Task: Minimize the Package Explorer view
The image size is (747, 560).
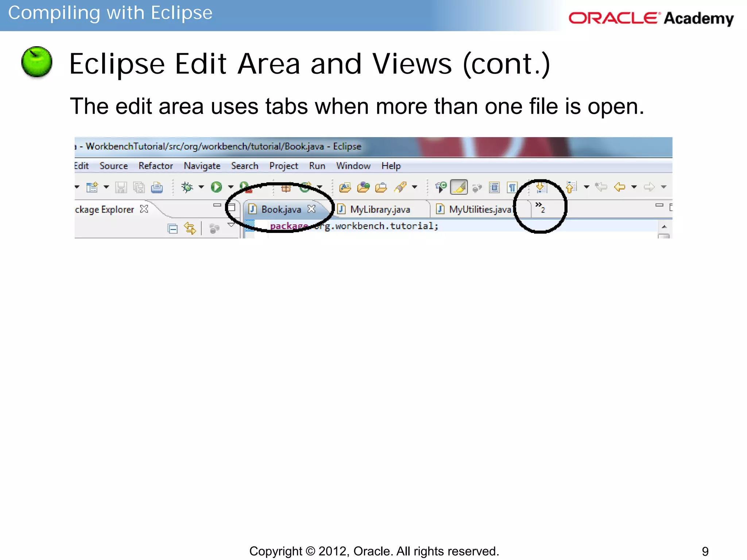Action: pyautogui.click(x=217, y=205)
